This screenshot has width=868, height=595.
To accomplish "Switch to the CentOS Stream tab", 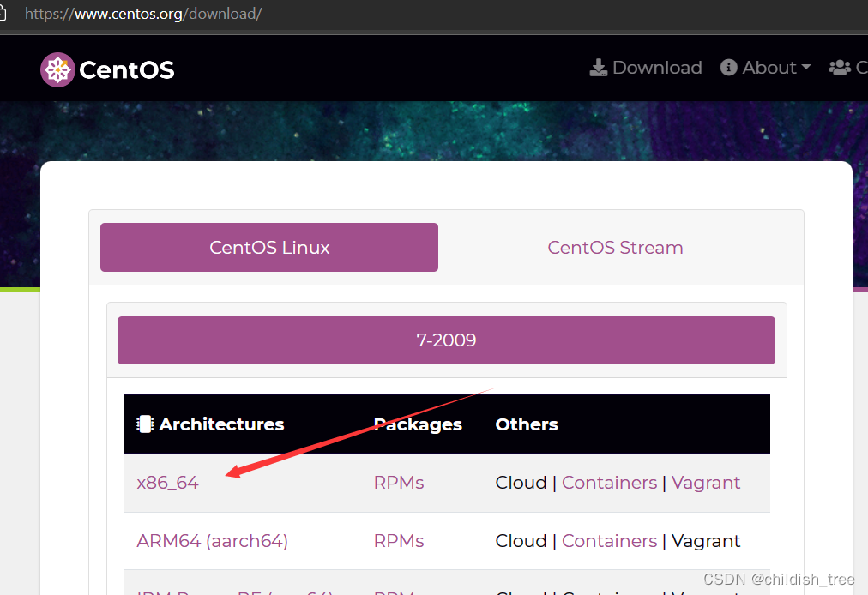I will coord(615,248).
